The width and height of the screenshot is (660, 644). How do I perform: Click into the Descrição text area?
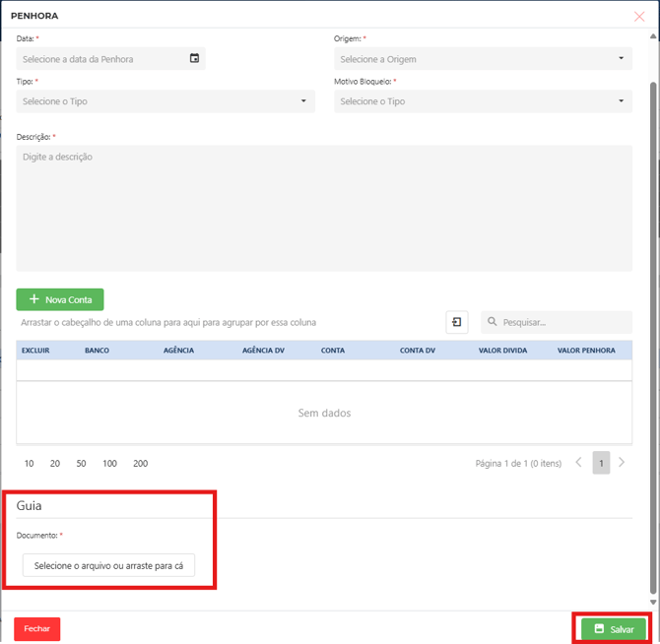pyautogui.click(x=323, y=208)
